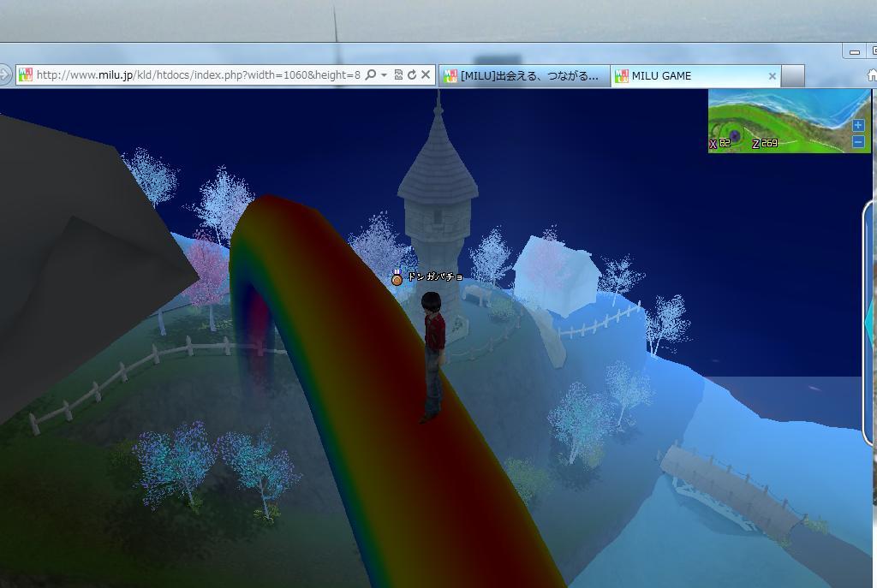Select the MILU GAME tab
The height and width of the screenshot is (588, 877).
point(695,75)
